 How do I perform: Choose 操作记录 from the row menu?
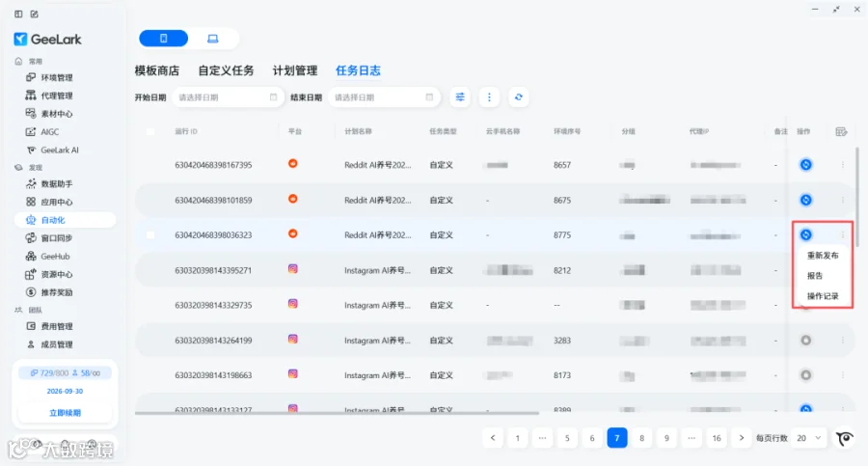pyautogui.click(x=823, y=296)
